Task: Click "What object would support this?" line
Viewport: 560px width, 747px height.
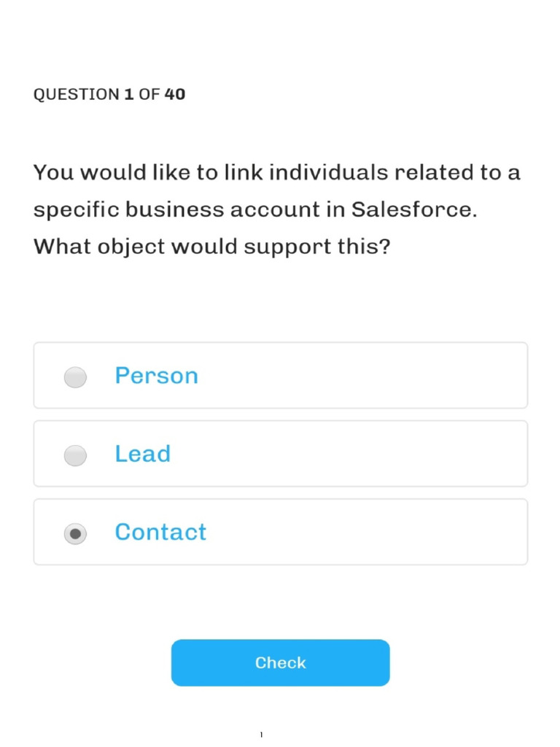Action: (212, 247)
